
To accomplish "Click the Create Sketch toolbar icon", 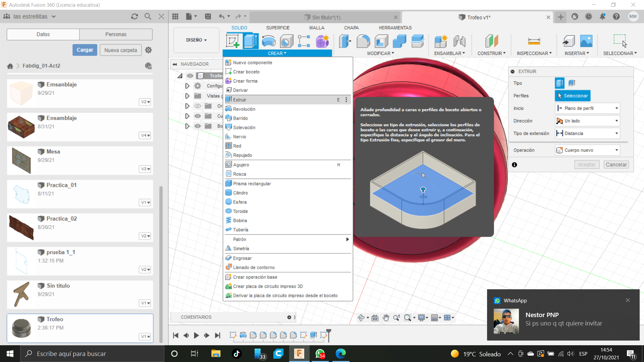I will pyautogui.click(x=232, y=41).
